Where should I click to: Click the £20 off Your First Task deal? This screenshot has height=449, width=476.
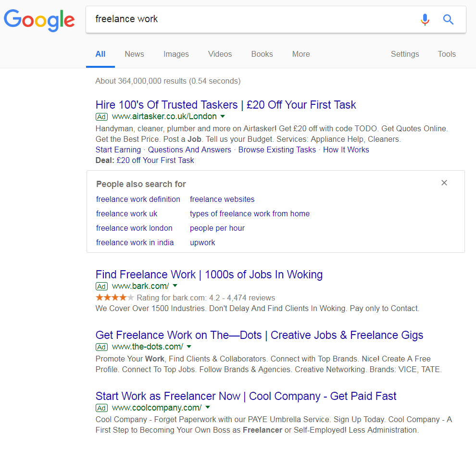point(155,160)
